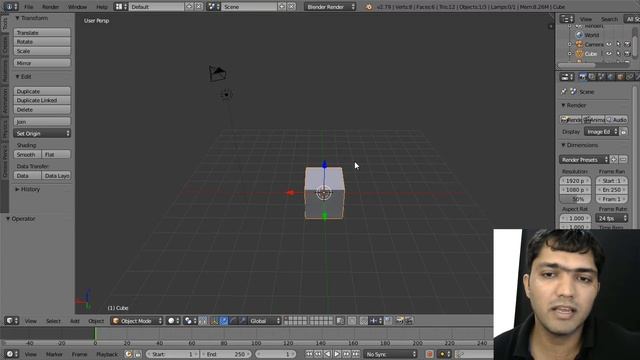Delete the Default screen layout
Screen dimensions: 640x360
pos(198,7)
